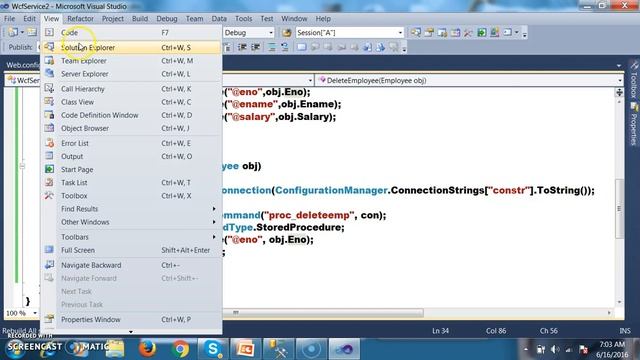Open Properties Window menu entry
640x360 pixels.
point(131,320)
